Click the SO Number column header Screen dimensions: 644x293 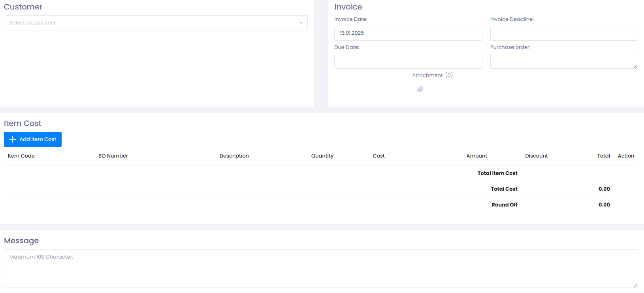tap(113, 156)
